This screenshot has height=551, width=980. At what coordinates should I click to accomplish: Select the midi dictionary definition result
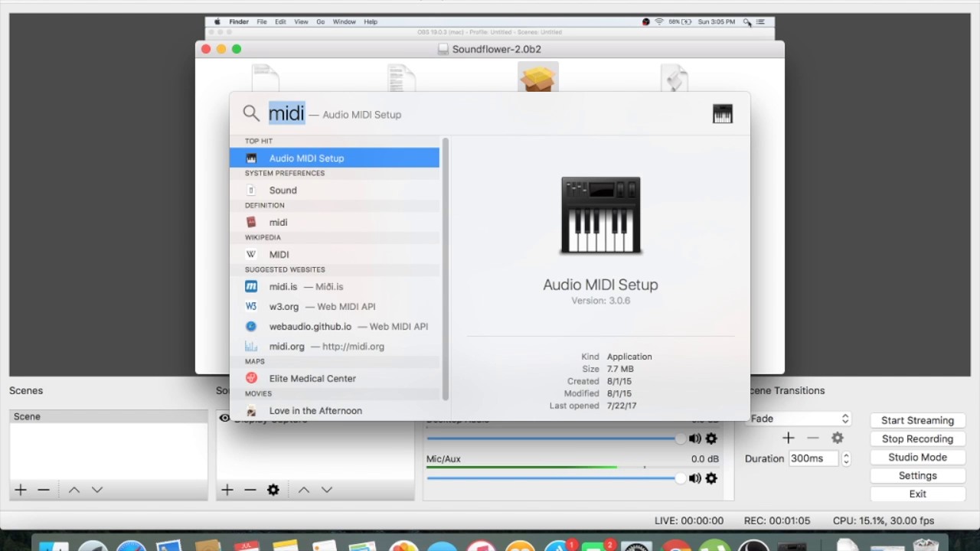[335, 222]
